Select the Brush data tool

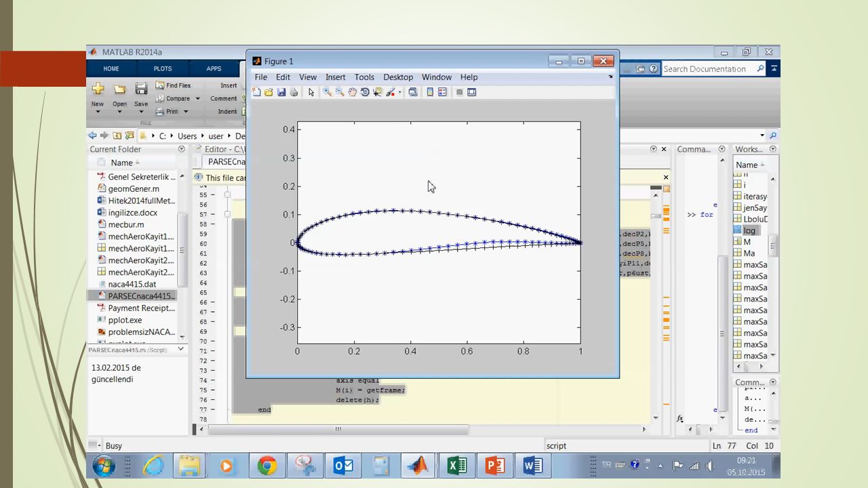(x=390, y=92)
